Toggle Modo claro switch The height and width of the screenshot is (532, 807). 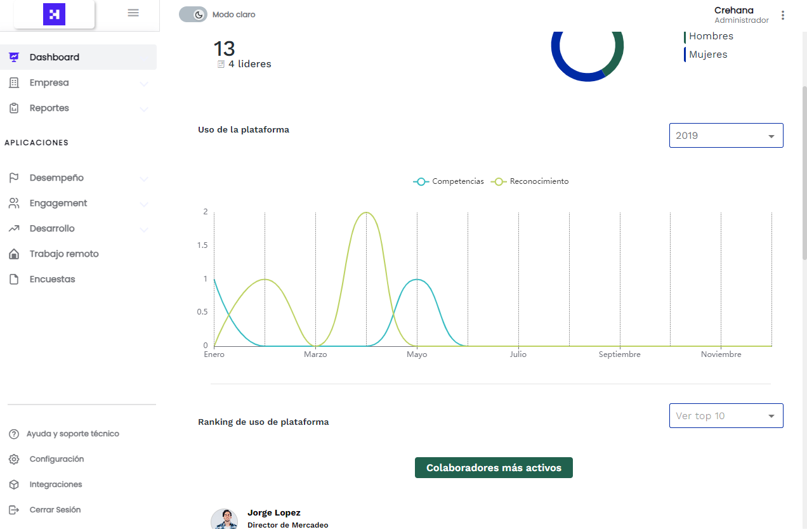point(193,13)
